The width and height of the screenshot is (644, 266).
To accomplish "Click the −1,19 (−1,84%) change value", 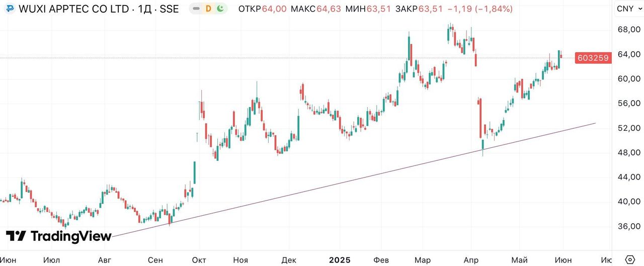I will (480, 9).
